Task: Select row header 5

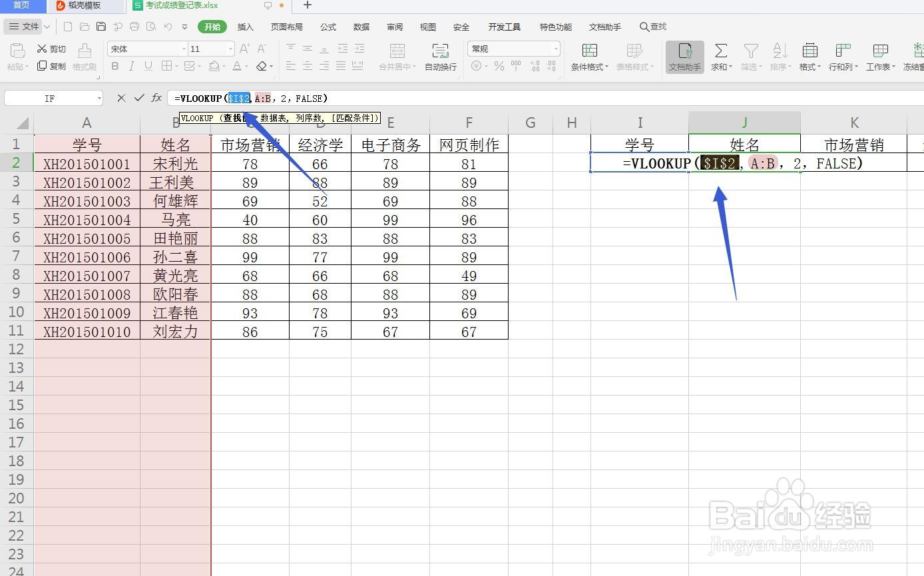Action: click(17, 219)
